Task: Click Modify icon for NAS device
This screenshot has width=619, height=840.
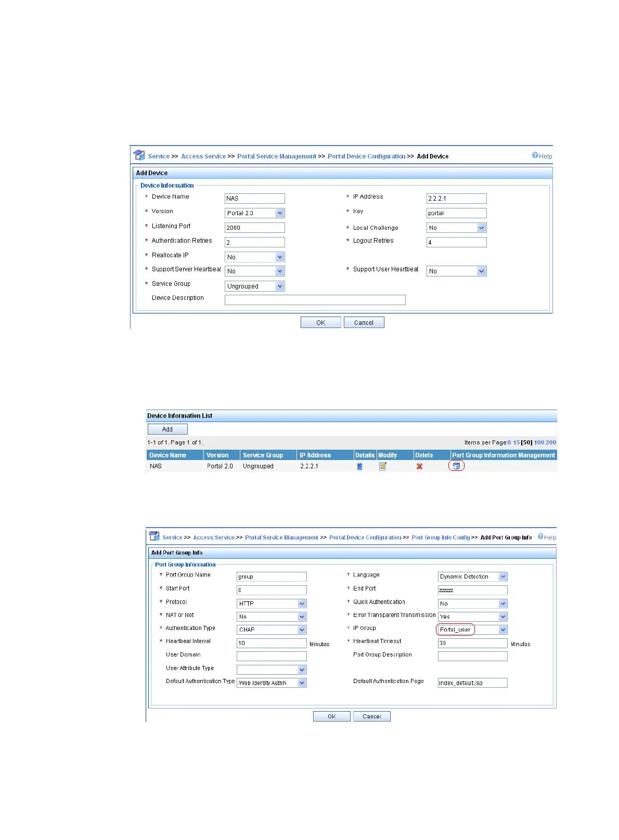Action: coord(383,466)
